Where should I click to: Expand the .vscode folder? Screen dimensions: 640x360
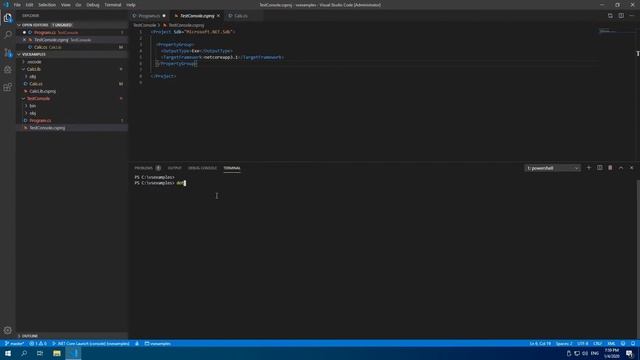pyautogui.click(x=34, y=62)
